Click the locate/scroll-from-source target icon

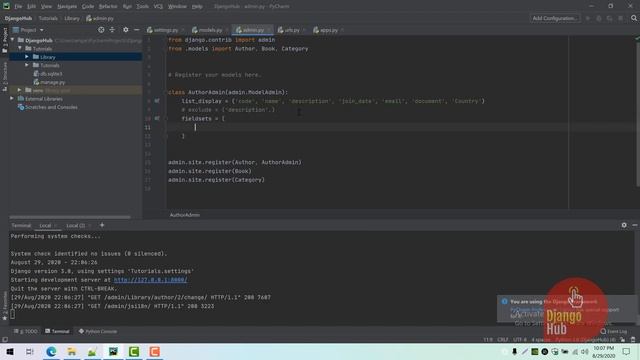(101, 30)
